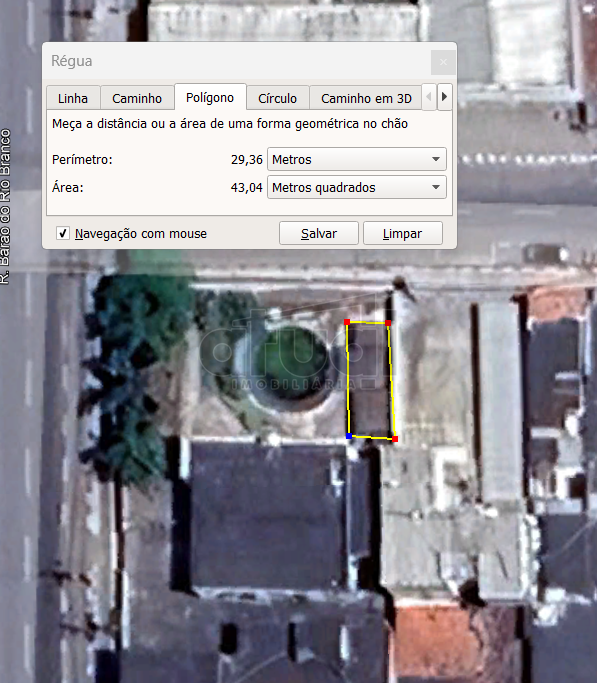
Task: Select the blue polygon vertex
Action: click(349, 436)
